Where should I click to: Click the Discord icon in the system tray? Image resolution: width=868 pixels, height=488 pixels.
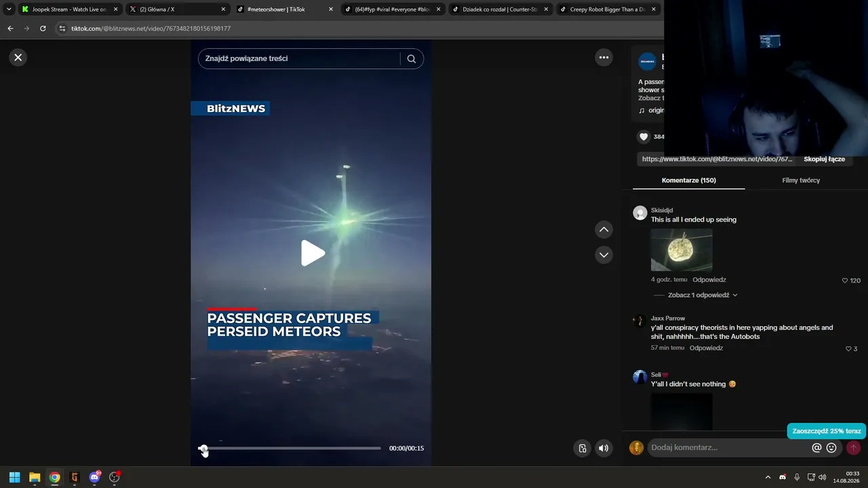point(783,477)
